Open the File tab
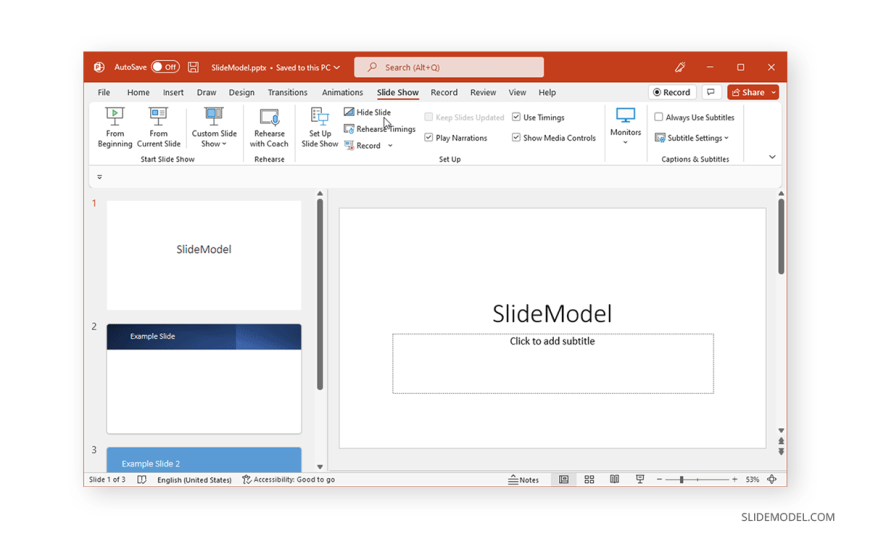Screen dimensions: 870x539 tap(104, 92)
